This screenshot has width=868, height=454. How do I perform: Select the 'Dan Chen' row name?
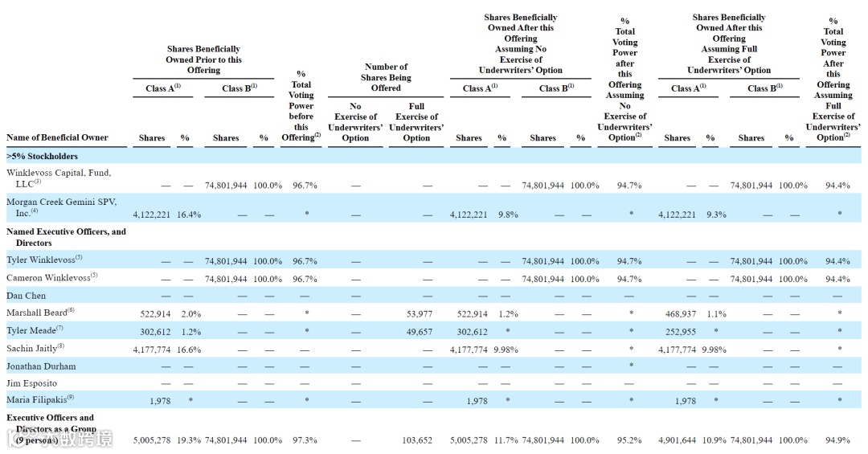click(26, 296)
